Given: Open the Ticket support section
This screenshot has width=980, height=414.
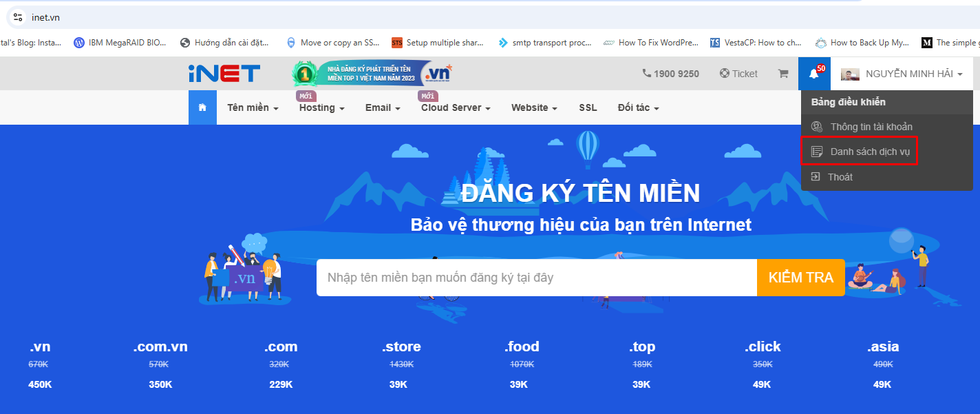Looking at the screenshot, I should click(738, 74).
